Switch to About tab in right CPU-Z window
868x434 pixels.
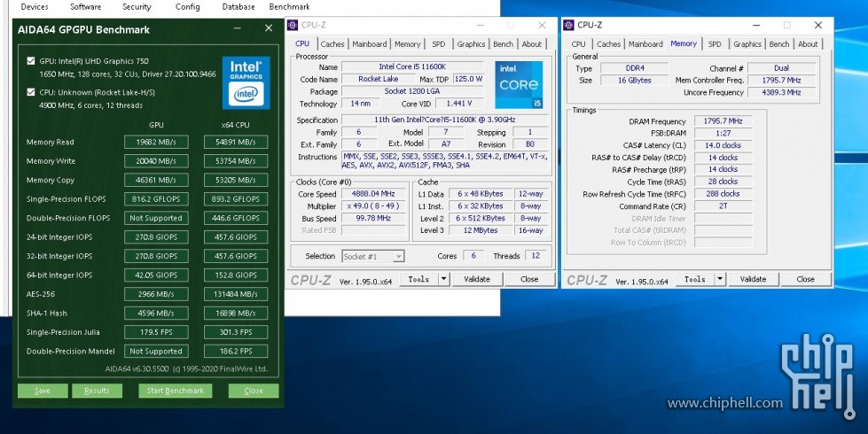(808, 44)
